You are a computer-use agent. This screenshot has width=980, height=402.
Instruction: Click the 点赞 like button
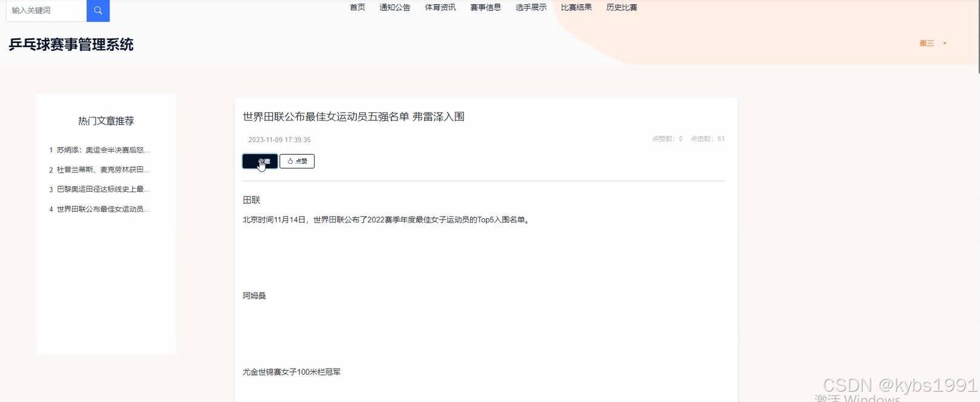pyautogui.click(x=297, y=161)
